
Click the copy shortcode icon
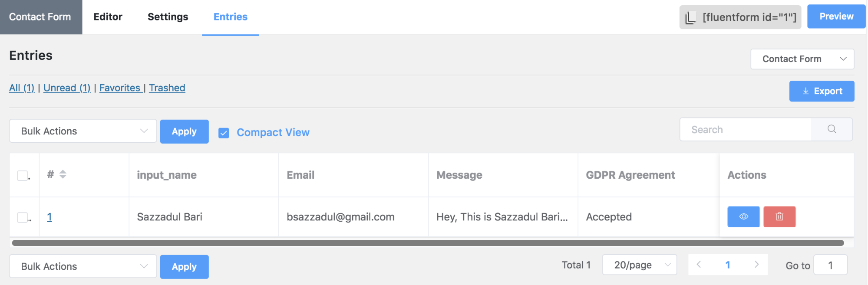(690, 18)
